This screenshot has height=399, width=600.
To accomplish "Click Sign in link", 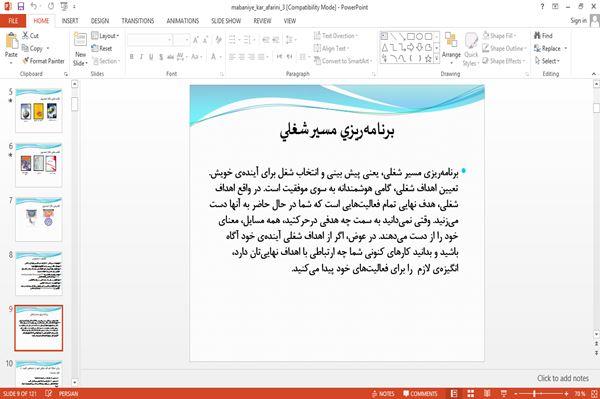I will tap(578, 21).
